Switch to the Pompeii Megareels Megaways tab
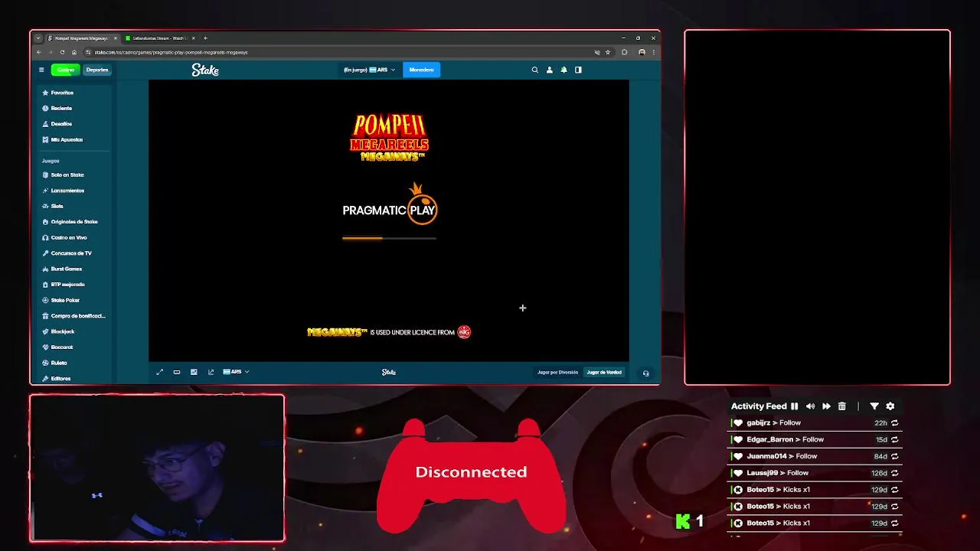This screenshot has height=551, width=980. click(80, 38)
